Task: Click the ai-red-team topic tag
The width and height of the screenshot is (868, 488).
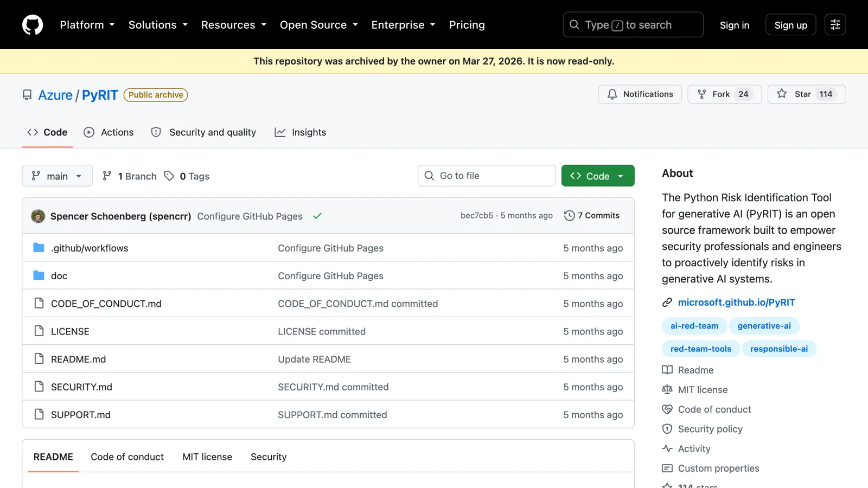Action: (x=694, y=326)
